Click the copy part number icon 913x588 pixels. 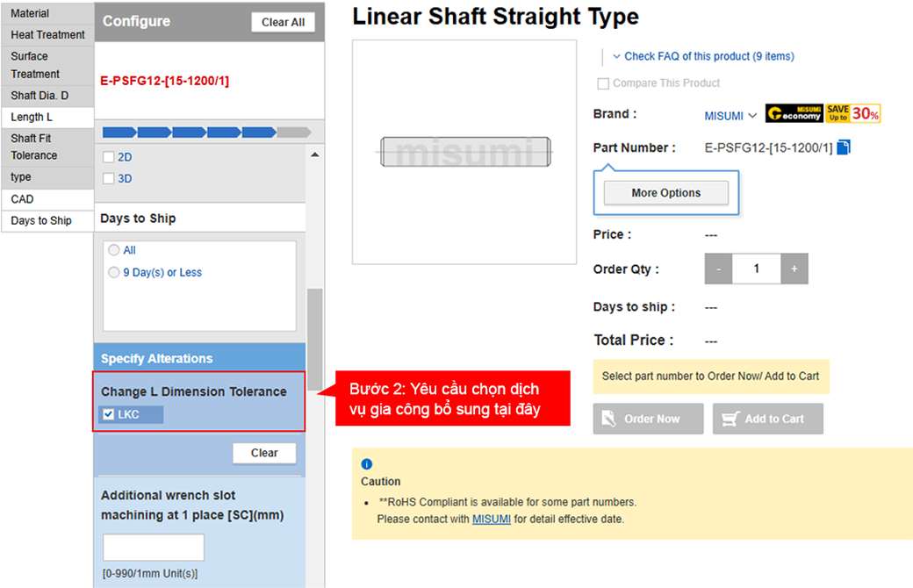click(x=844, y=147)
